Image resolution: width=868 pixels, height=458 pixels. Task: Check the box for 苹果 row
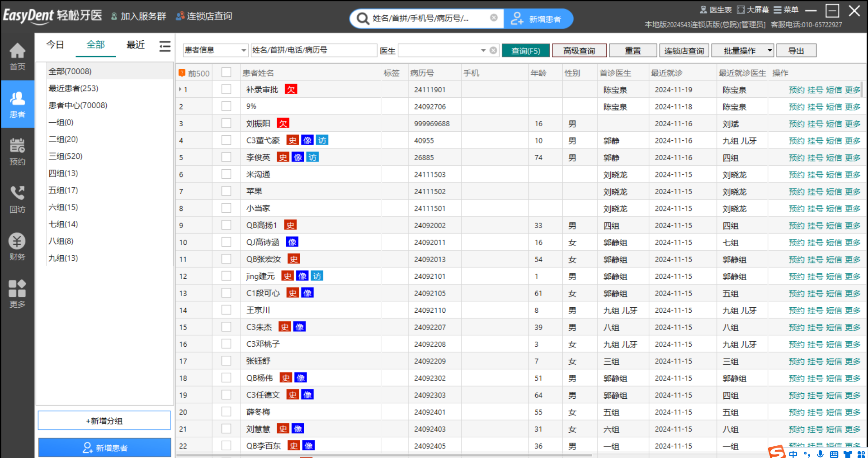(x=226, y=191)
